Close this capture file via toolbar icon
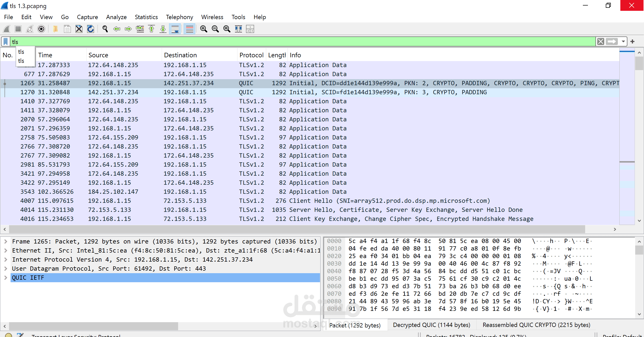 tap(79, 29)
